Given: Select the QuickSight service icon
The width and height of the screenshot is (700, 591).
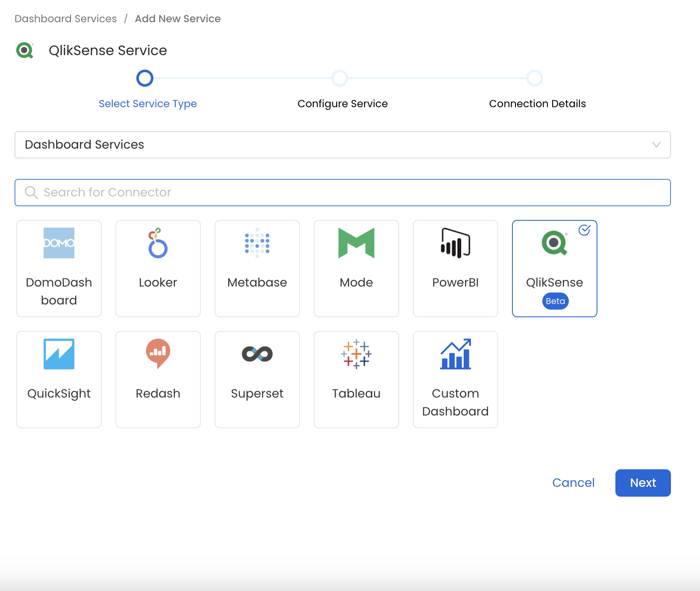Looking at the screenshot, I should (x=59, y=354).
